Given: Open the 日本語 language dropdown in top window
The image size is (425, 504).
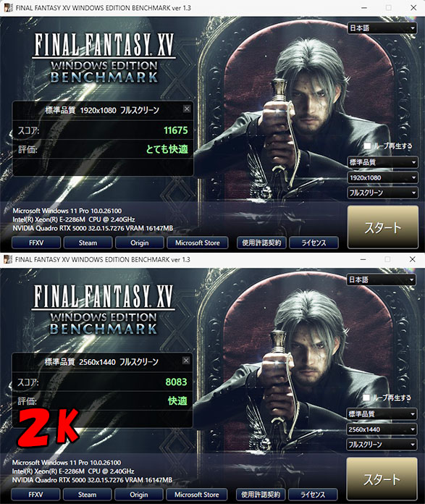Looking at the screenshot, I should pos(382,28).
